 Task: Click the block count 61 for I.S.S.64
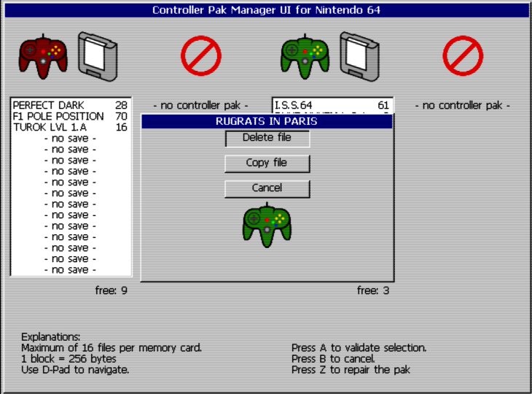click(383, 105)
